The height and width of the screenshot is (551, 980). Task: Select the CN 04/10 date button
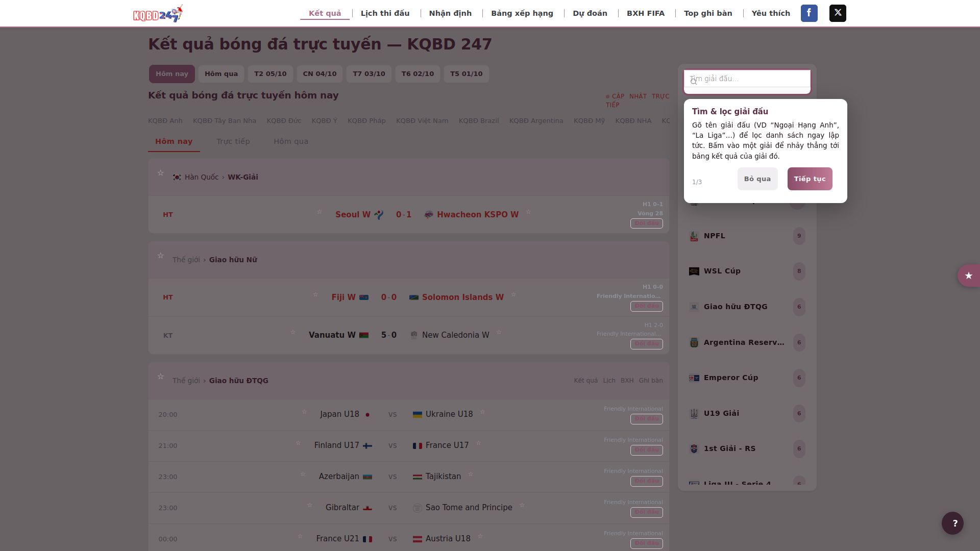320,74
